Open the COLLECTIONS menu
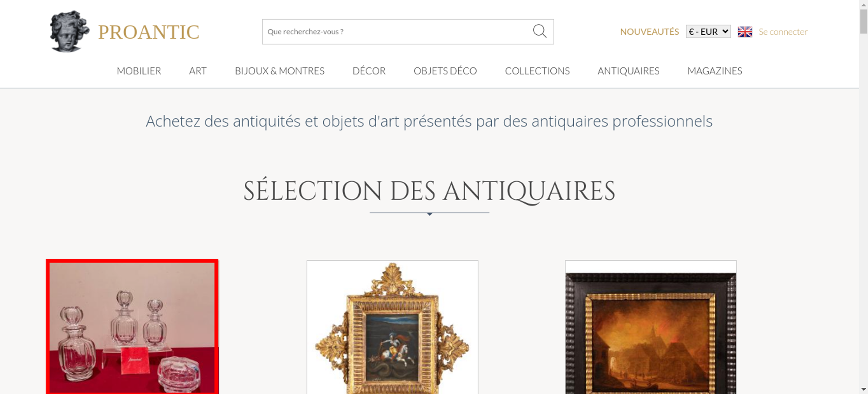The height and width of the screenshot is (394, 868). coord(537,71)
